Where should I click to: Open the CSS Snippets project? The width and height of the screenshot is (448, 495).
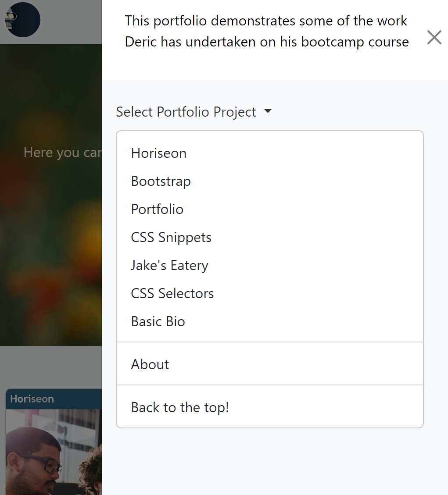click(x=171, y=237)
